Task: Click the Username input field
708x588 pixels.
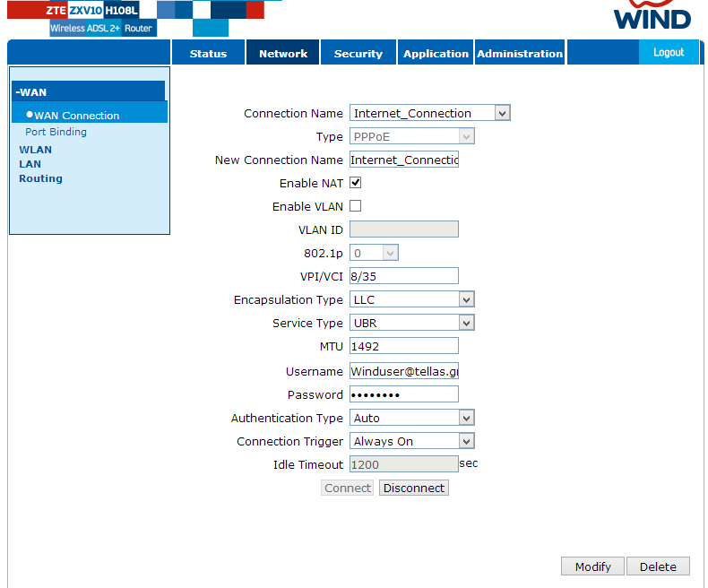Action: (404, 371)
